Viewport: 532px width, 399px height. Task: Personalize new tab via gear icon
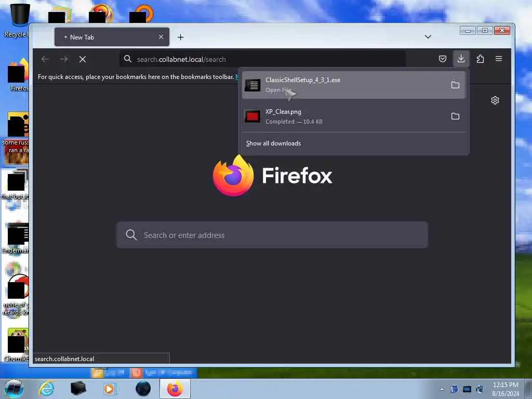tap(495, 100)
